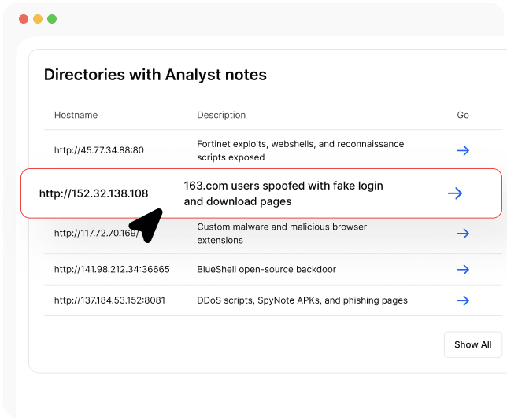Click the arrow for DDoS scripts row
This screenshot has height=420, width=507.
click(x=463, y=300)
